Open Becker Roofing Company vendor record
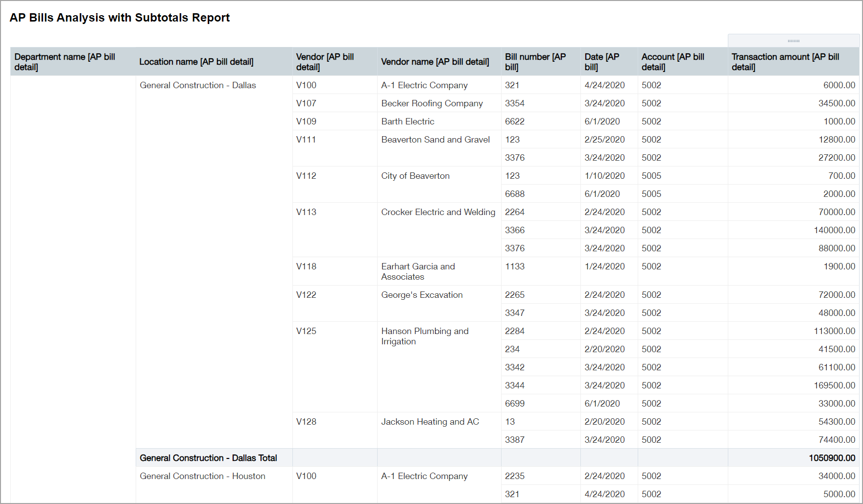The height and width of the screenshot is (504, 863). [432, 103]
